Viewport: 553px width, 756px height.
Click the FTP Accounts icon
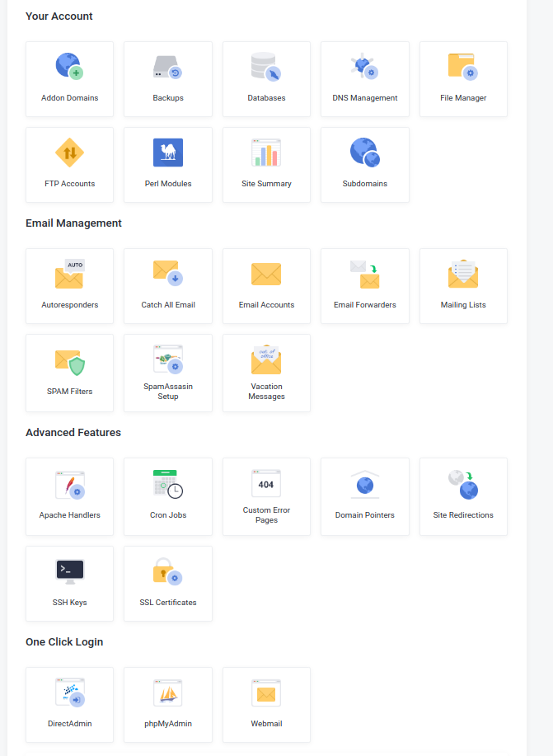pyautogui.click(x=69, y=153)
